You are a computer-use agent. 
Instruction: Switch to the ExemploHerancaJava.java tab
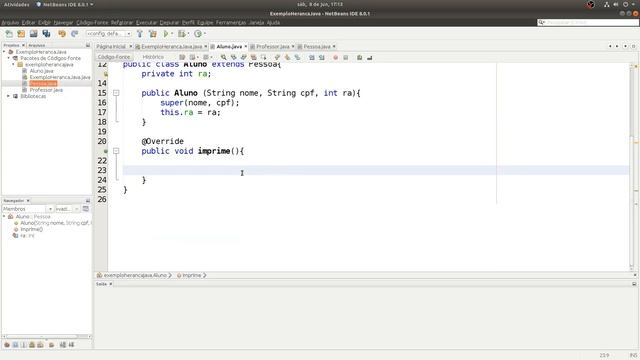pyautogui.click(x=171, y=47)
